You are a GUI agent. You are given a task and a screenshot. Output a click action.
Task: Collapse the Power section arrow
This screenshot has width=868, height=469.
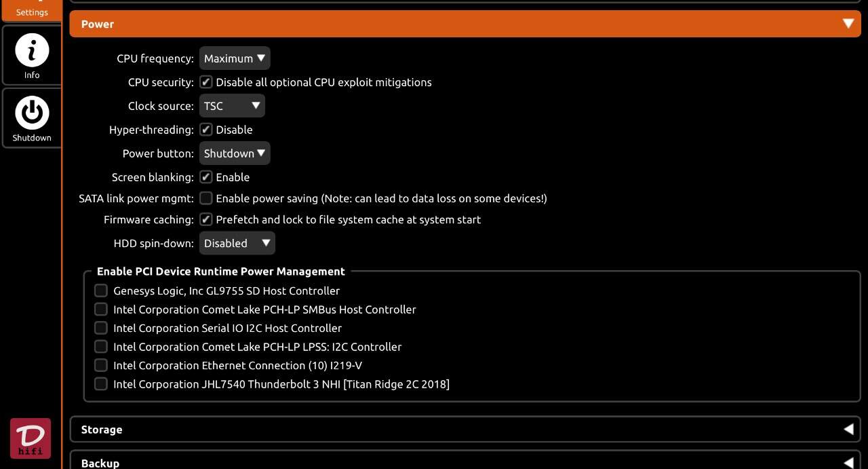[x=848, y=24]
